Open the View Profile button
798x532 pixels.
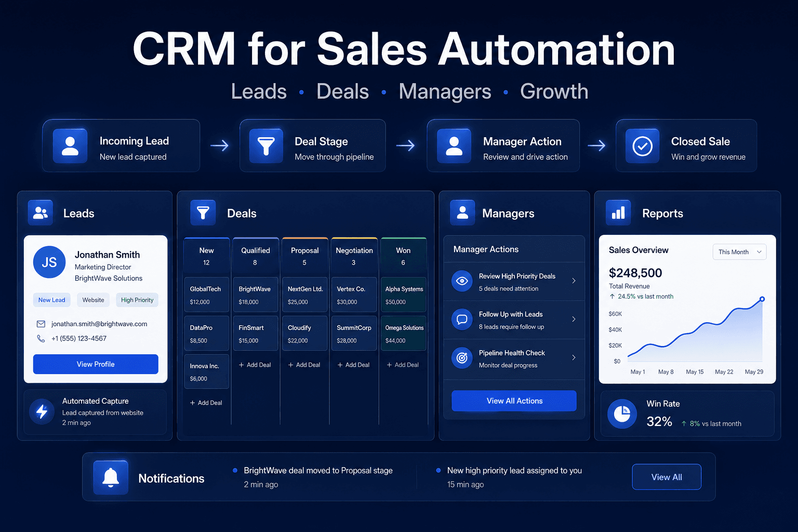coord(96,364)
